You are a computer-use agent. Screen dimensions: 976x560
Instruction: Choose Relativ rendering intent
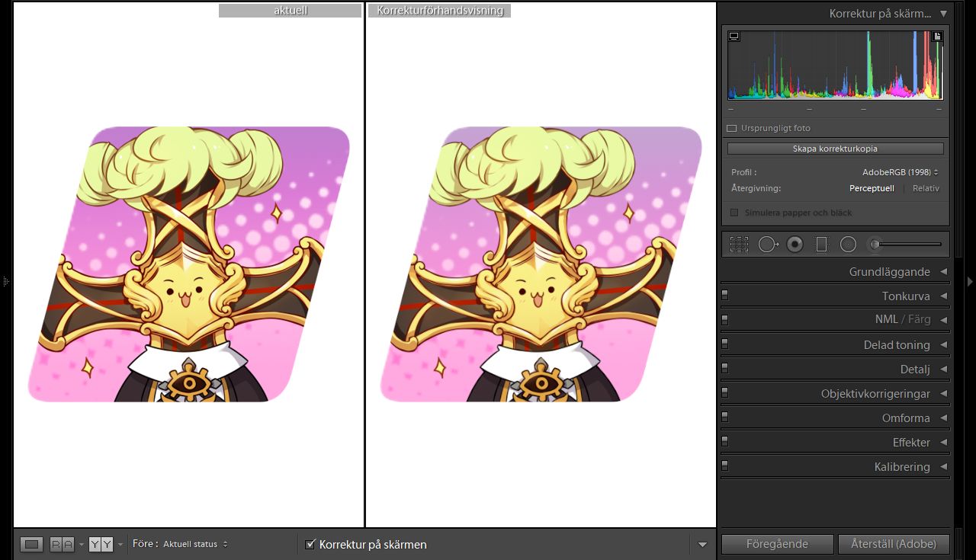pyautogui.click(x=926, y=188)
